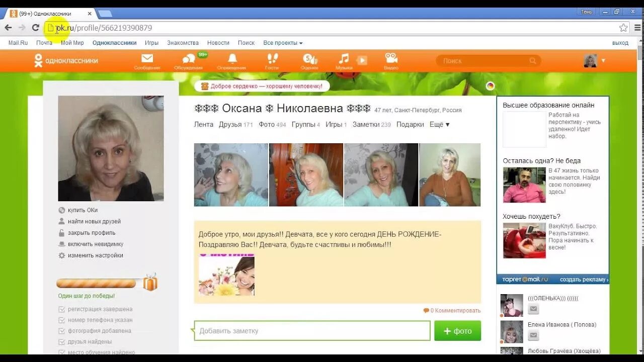Click найти новых друзей link

pyautogui.click(x=94, y=222)
